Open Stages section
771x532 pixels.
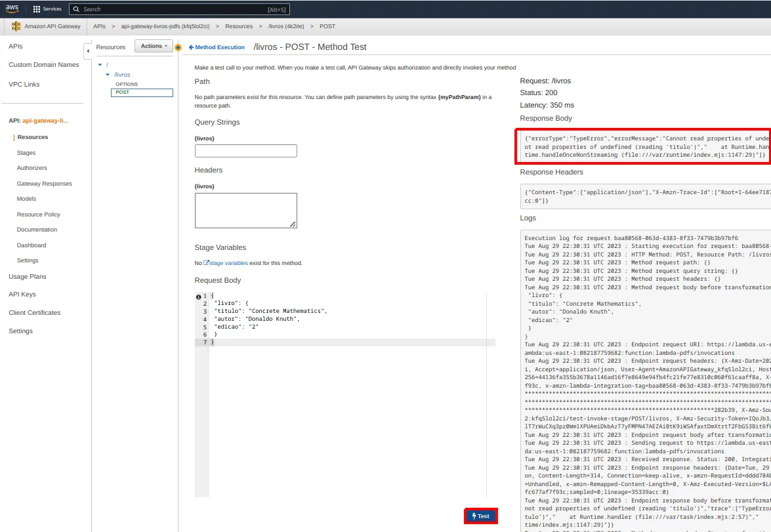(26, 153)
